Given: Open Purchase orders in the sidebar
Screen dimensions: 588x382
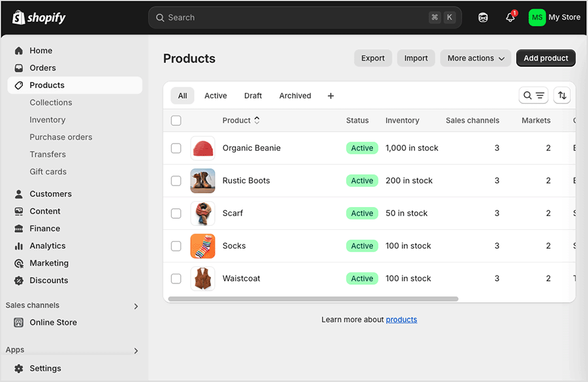Looking at the screenshot, I should pos(61,137).
